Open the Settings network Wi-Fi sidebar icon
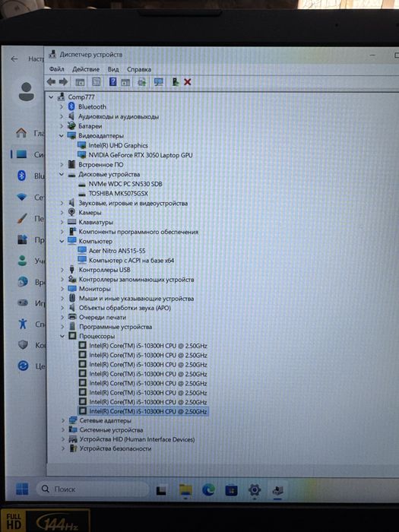 [22, 197]
